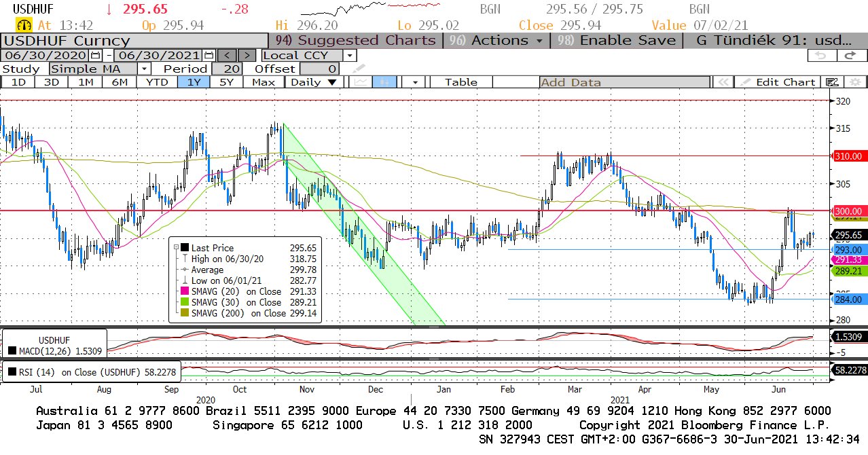Click the USDHUF Curncy security field
Screen dimensions: 868x455
click(134, 40)
